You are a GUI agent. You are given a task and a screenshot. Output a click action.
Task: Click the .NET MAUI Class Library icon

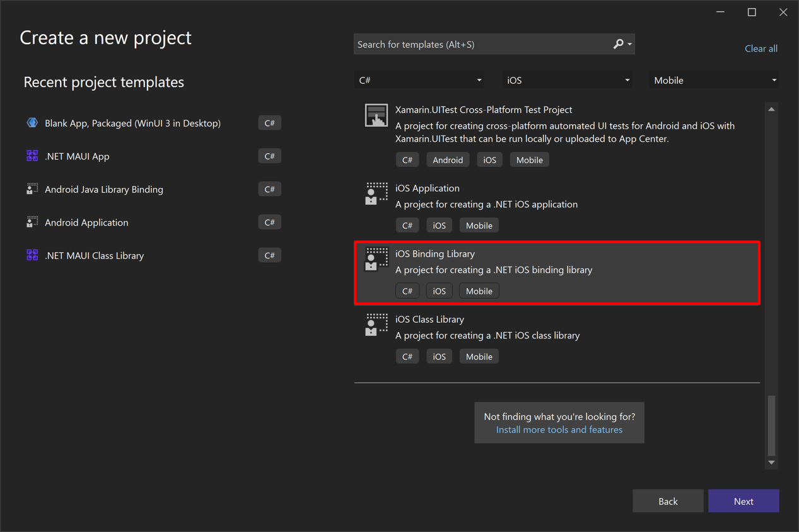pos(32,255)
